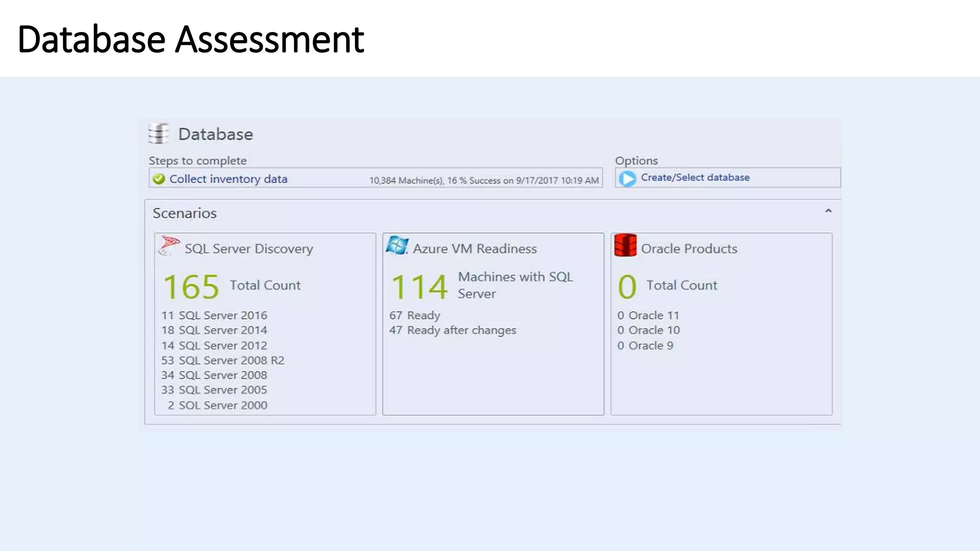
Task: Click the blue arrow icon for Create/Select database
Action: (627, 178)
